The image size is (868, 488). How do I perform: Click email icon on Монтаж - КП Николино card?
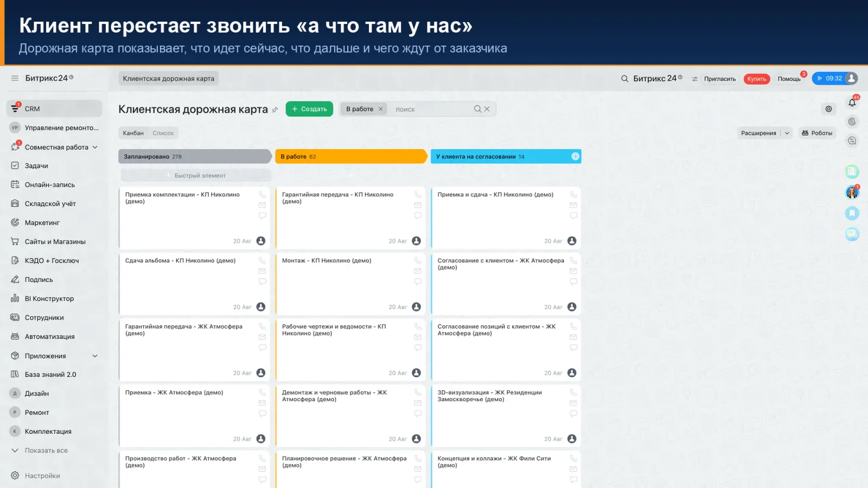tap(418, 271)
